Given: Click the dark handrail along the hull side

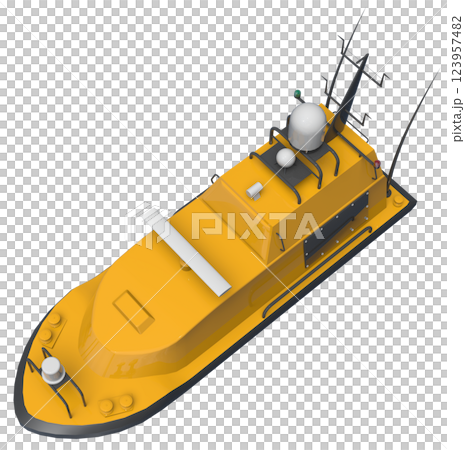Looking at the screenshot, I should [316, 271].
